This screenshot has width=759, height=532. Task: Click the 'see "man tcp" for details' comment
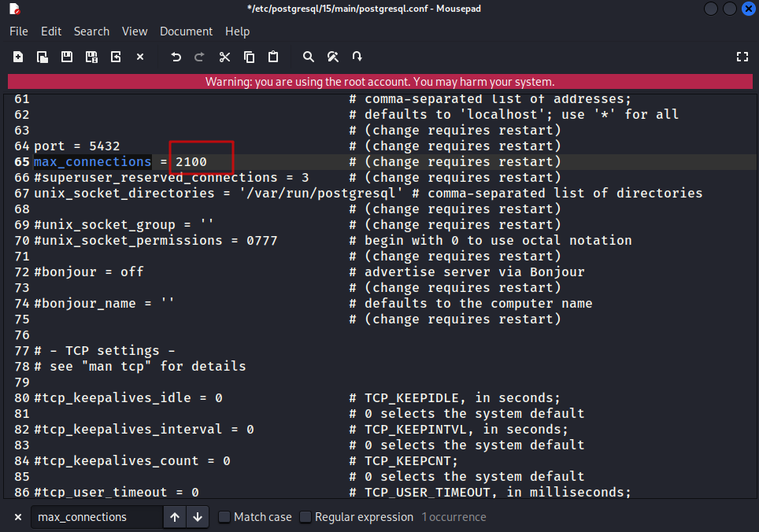[148, 366]
